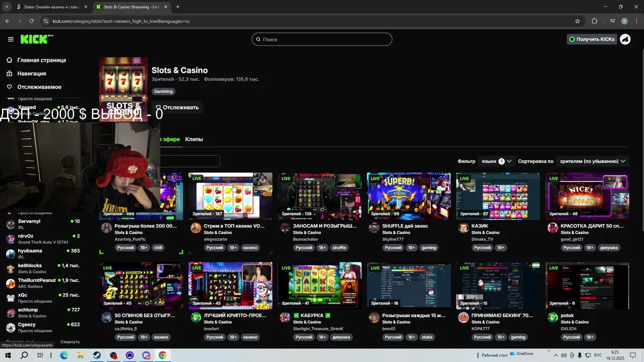Open the hamburger menu next to KICK logo
The height and width of the screenshot is (362, 644).
coord(11,39)
